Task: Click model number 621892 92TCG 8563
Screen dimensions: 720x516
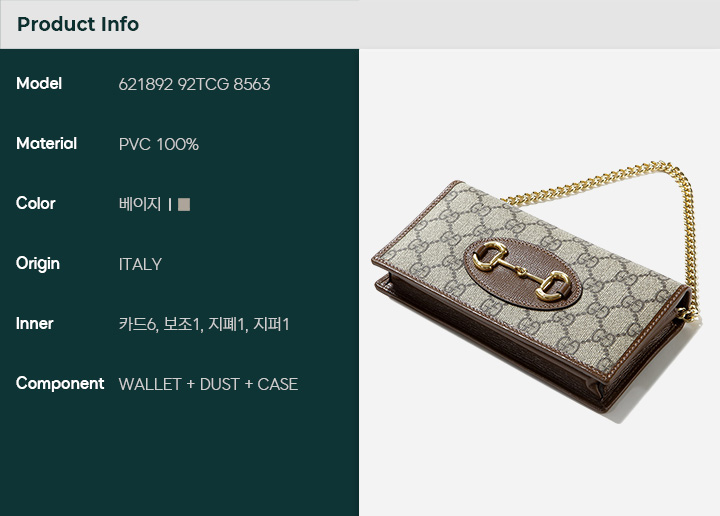Action: coord(194,84)
